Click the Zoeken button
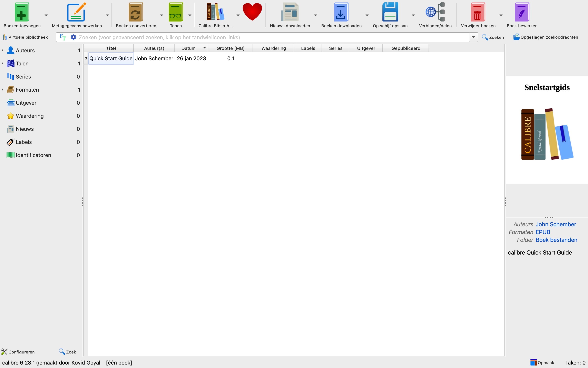This screenshot has height=368, width=588. point(493,37)
